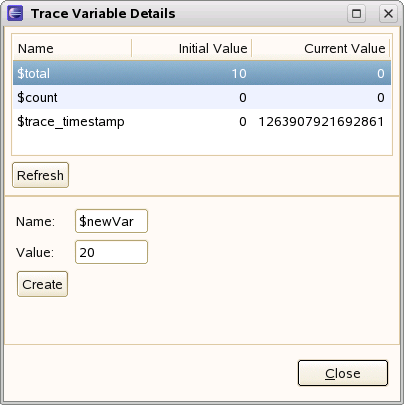
Task: Click the Refresh button
Action: point(40,175)
